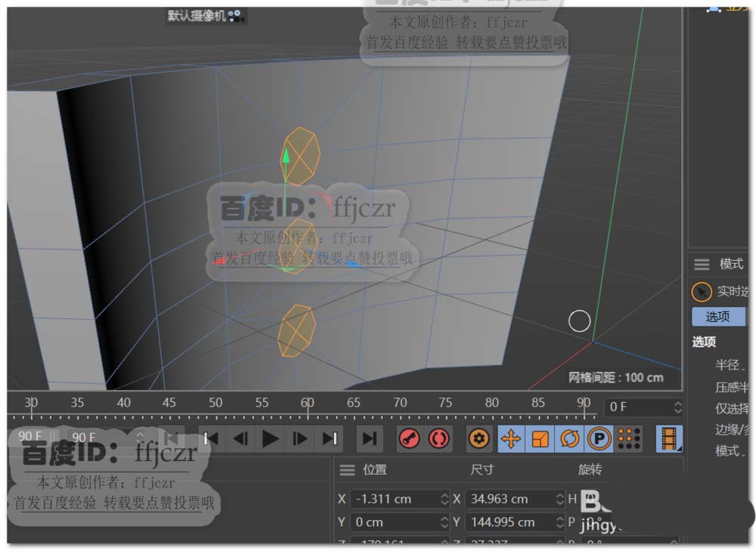Image resolution: width=756 pixels, height=551 pixels.
Task: Open attribute manager hamburger menu
Action: (x=702, y=265)
